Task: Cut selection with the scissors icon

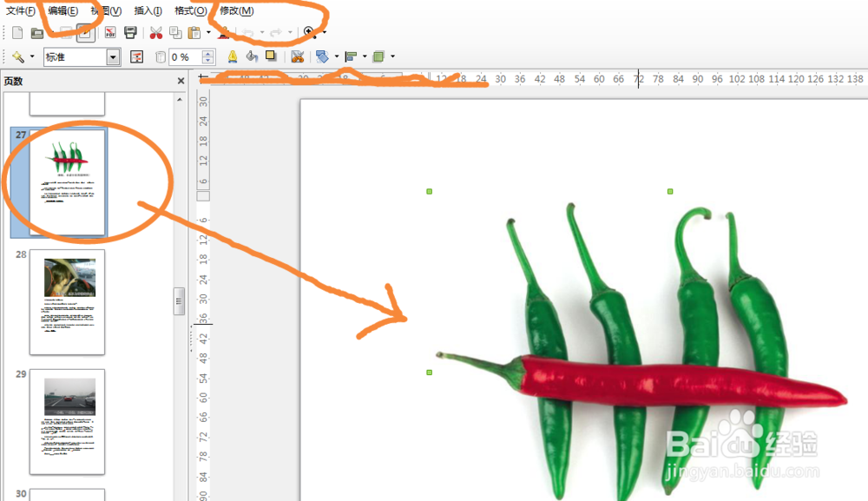Action: click(x=156, y=33)
